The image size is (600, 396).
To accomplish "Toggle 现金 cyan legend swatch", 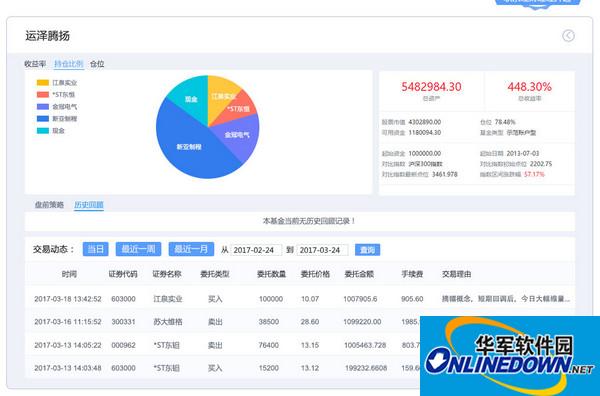I will 43,130.
